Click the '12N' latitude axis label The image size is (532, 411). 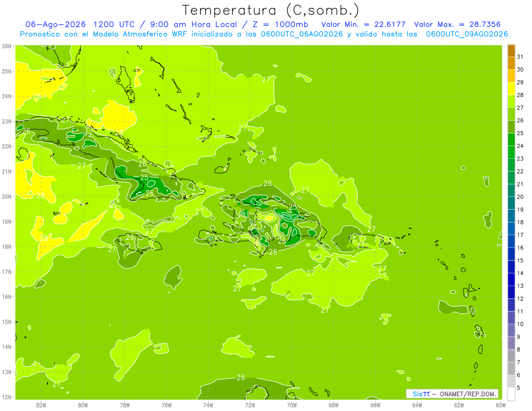pos(7,397)
